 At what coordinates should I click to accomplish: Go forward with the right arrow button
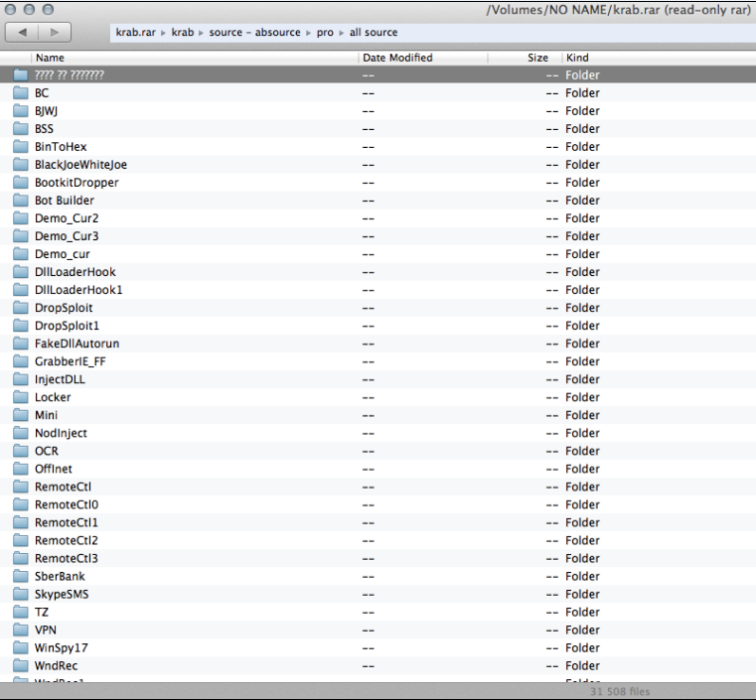(x=55, y=33)
